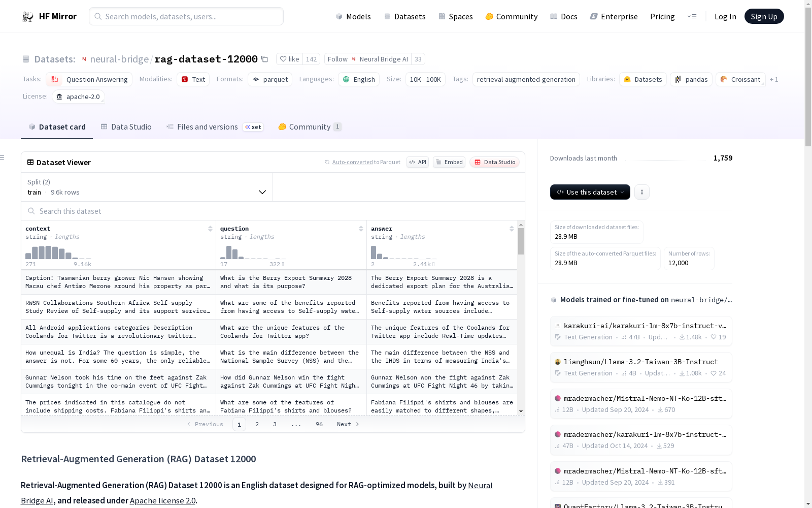Click the API button in Dataset Viewer
This screenshot has width=812, height=508.
(418, 162)
